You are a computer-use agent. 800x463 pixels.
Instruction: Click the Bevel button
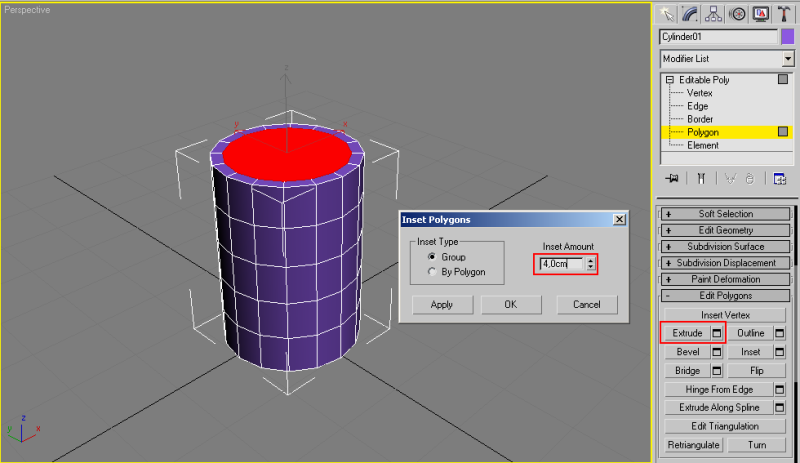(687, 352)
